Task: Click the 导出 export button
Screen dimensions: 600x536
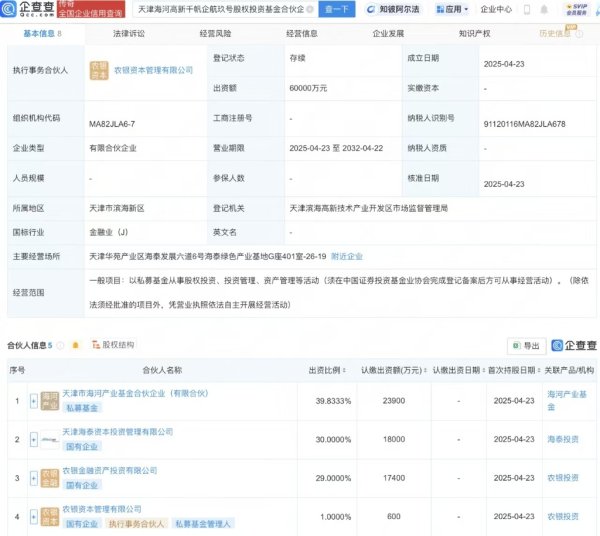Action: [x=526, y=345]
